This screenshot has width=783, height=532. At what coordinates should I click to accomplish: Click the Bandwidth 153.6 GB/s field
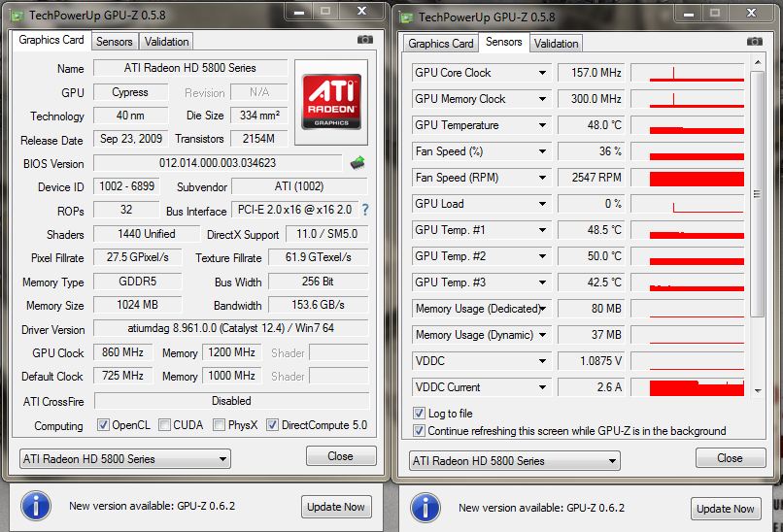pos(318,305)
